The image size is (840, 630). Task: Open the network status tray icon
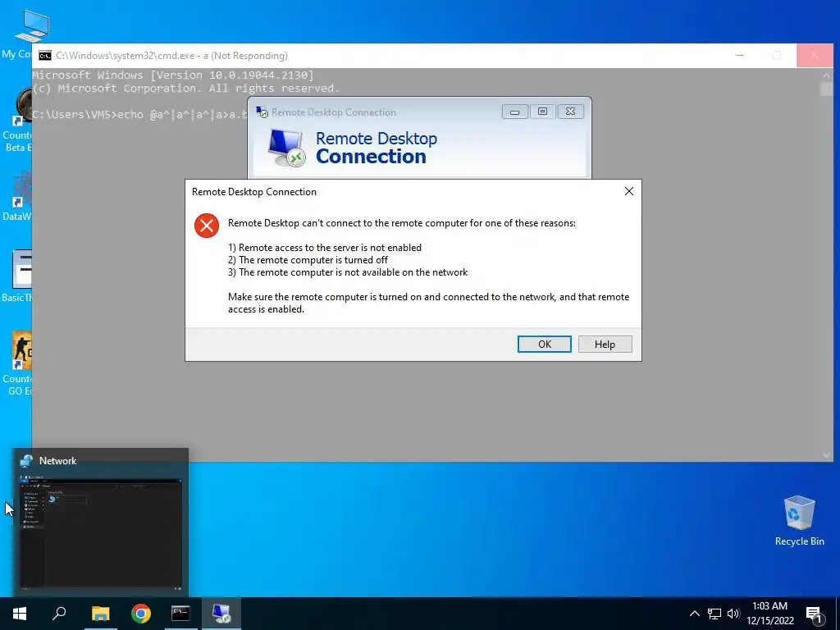714,614
